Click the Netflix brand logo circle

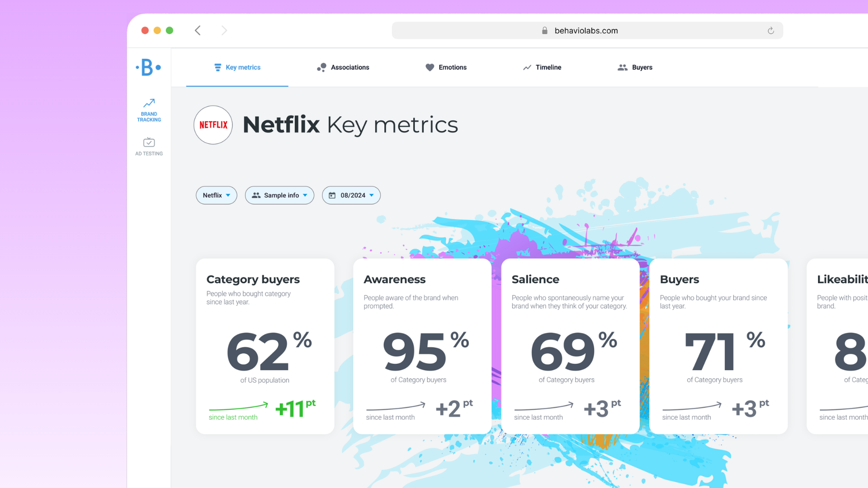click(213, 125)
